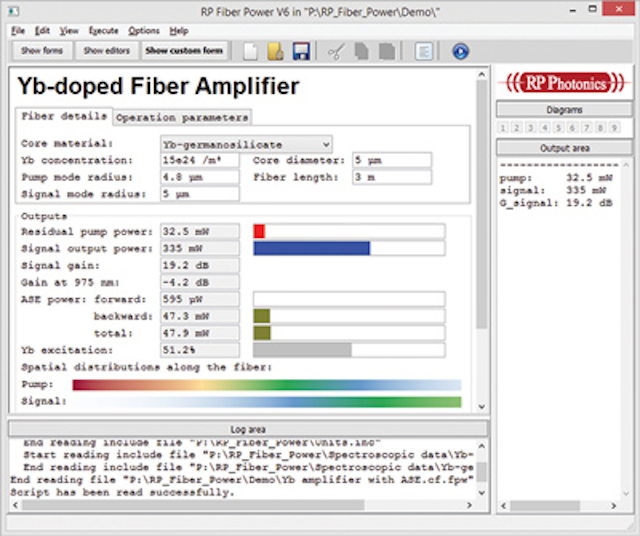This screenshot has height=536, width=640.
Task: Click the red residual pump power bar
Action: 259,231
